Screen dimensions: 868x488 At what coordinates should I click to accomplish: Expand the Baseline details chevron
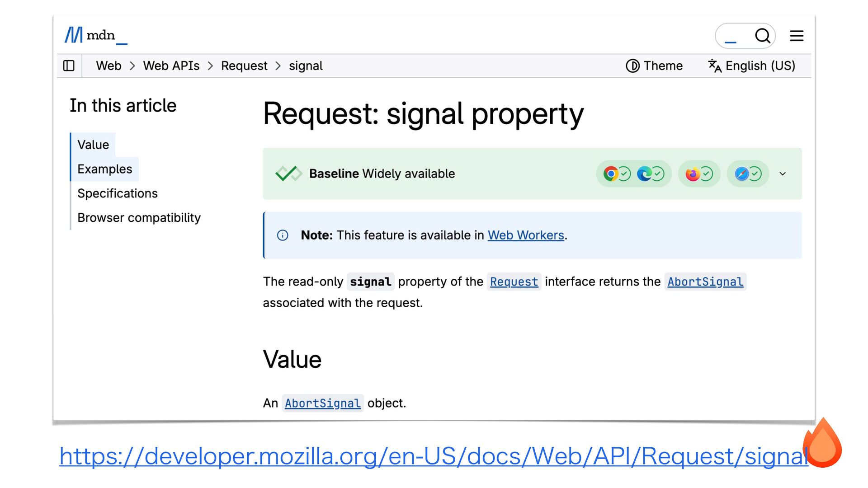point(783,174)
